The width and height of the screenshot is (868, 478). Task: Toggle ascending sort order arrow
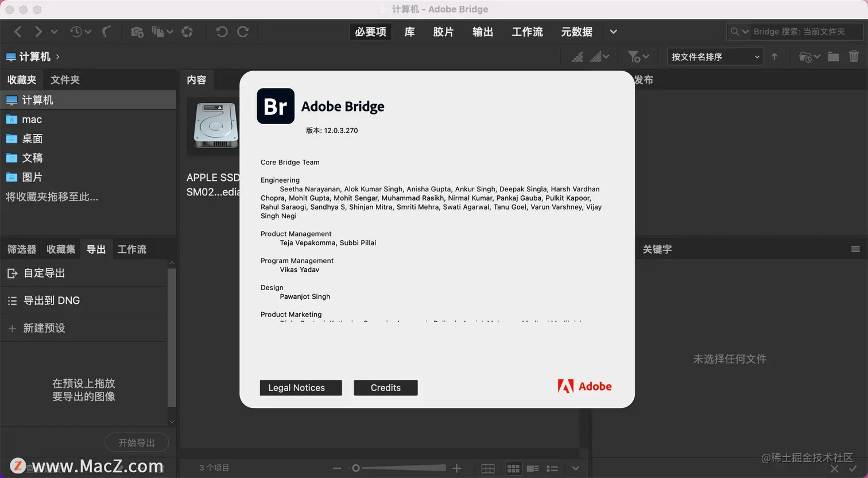coord(774,56)
